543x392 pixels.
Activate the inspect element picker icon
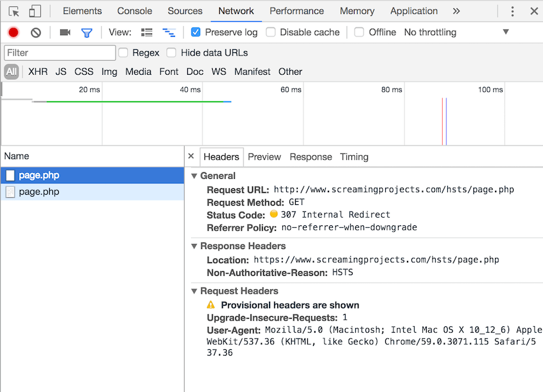coord(14,11)
